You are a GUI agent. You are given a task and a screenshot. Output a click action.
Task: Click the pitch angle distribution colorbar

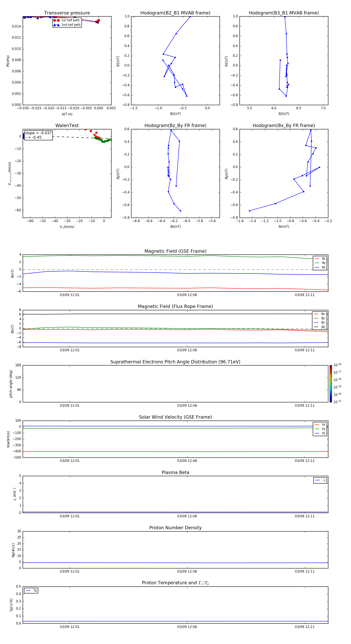click(331, 384)
